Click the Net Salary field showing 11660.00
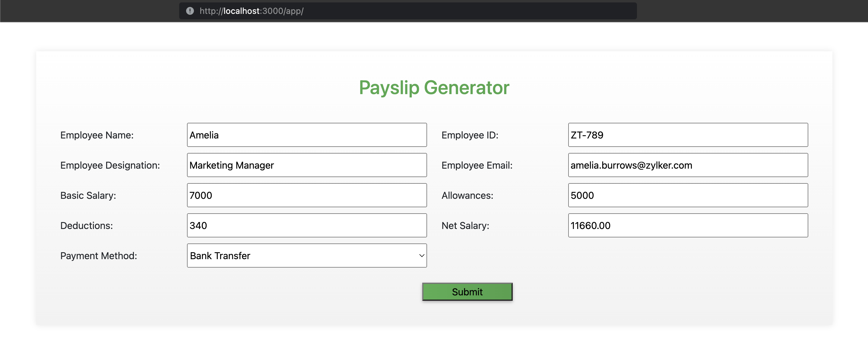 [x=688, y=226]
